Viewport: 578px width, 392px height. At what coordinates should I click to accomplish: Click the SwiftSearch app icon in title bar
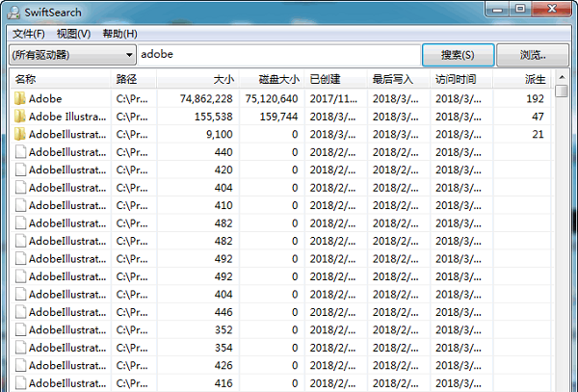point(13,13)
